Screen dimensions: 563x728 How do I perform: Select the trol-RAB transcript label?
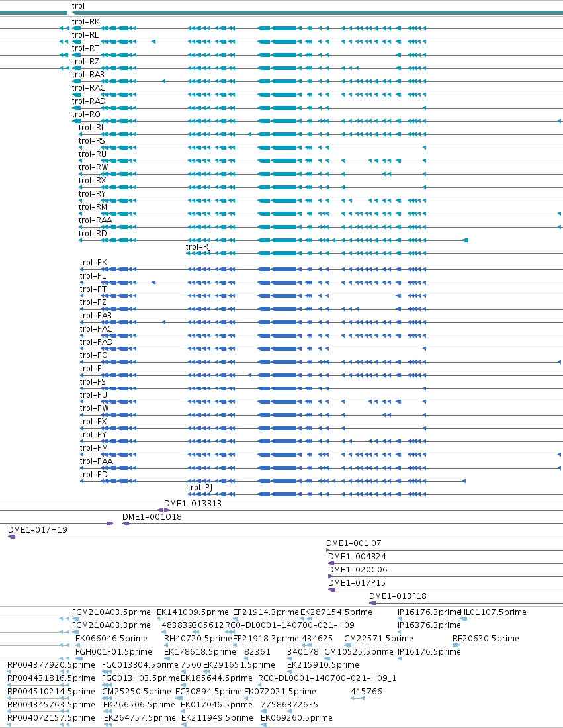(88, 74)
